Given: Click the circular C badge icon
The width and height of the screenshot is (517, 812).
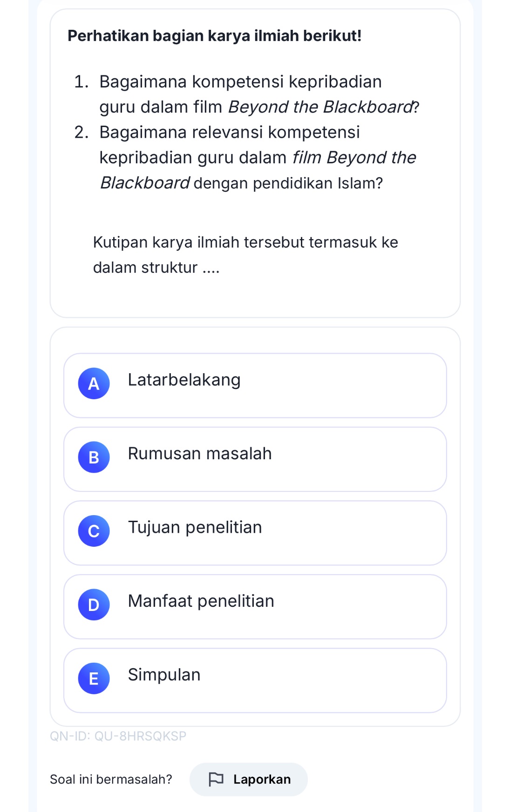Looking at the screenshot, I should 94,531.
